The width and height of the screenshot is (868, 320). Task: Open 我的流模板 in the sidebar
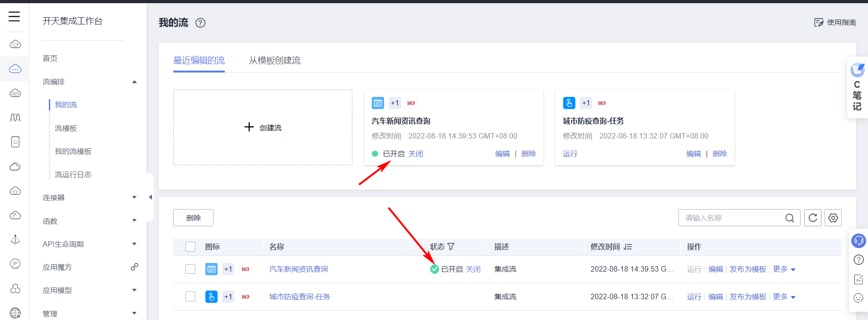[x=73, y=151]
